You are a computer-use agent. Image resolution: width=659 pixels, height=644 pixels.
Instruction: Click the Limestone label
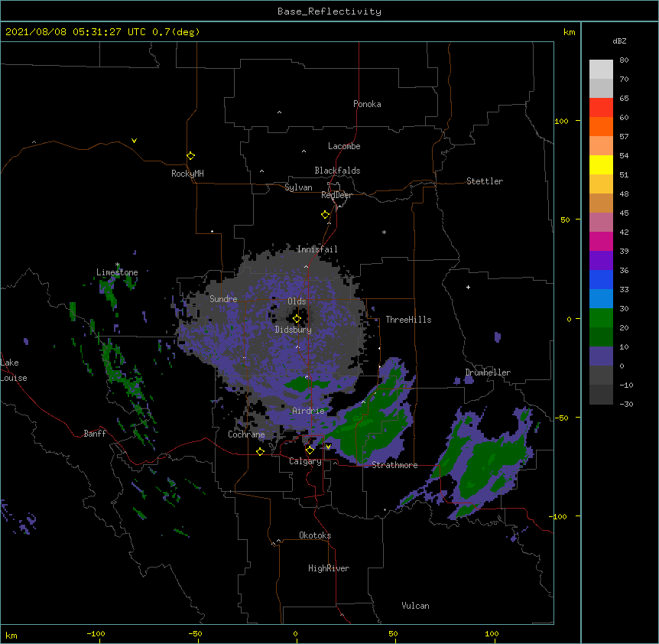pos(117,272)
